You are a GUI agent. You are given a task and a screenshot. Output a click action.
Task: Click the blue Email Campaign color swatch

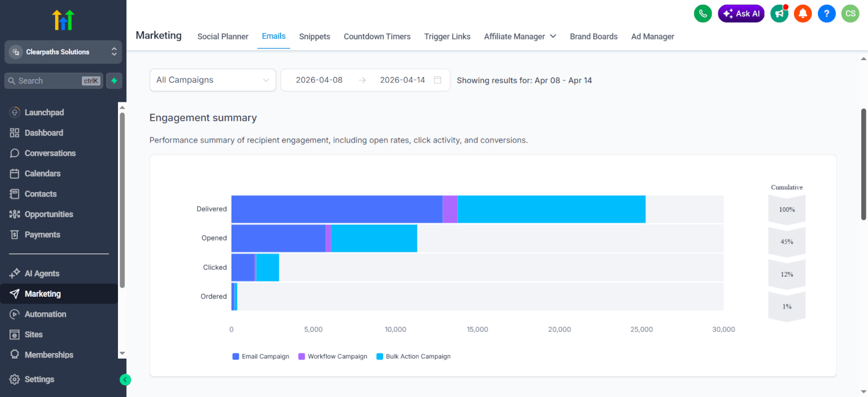tap(235, 356)
